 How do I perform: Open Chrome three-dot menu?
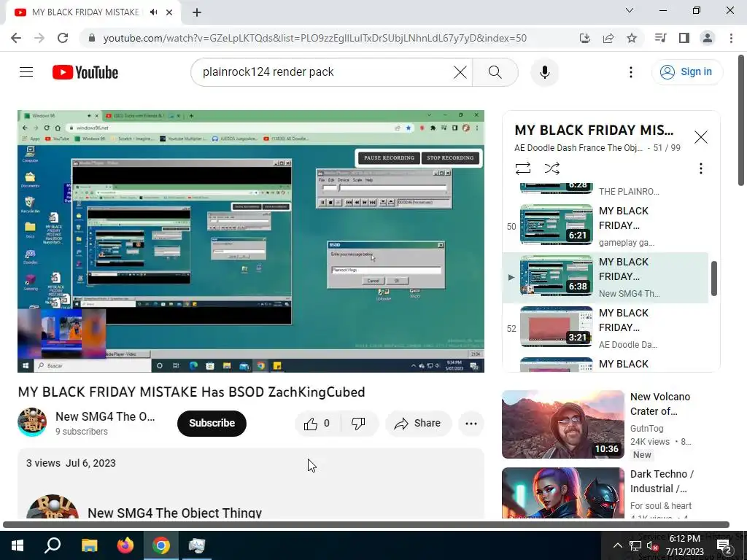731,38
